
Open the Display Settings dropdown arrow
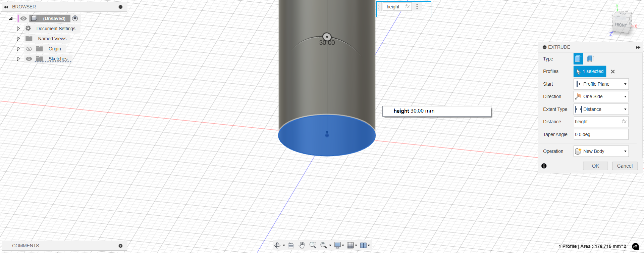tap(343, 245)
